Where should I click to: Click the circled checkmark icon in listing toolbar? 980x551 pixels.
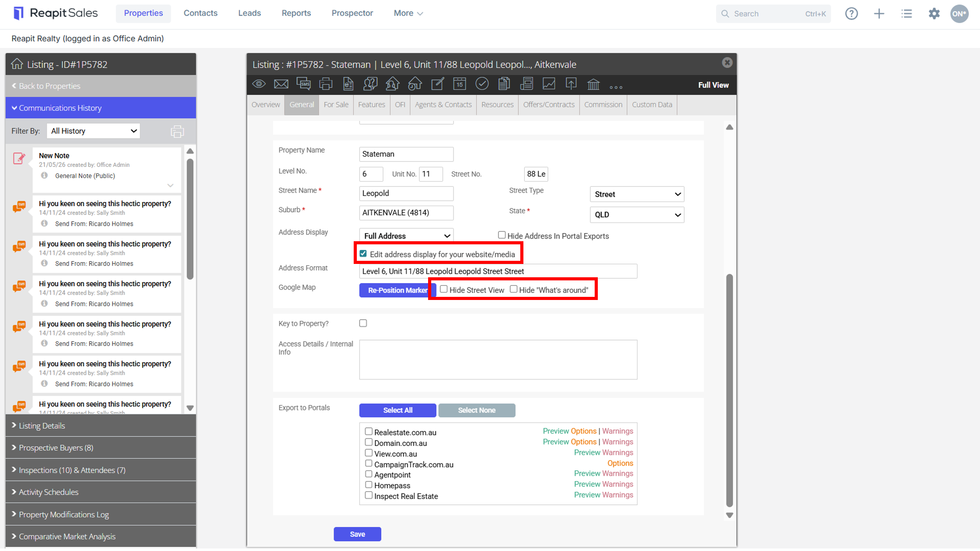(482, 84)
